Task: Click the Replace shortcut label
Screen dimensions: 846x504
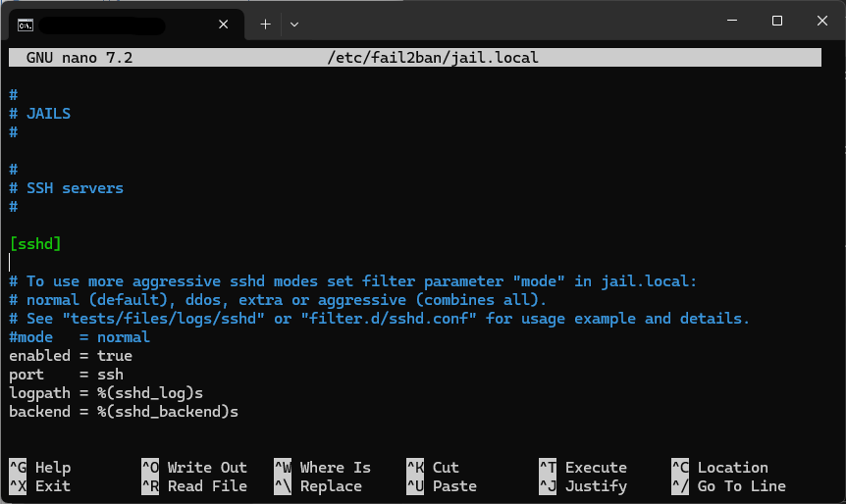Action: click(x=331, y=486)
